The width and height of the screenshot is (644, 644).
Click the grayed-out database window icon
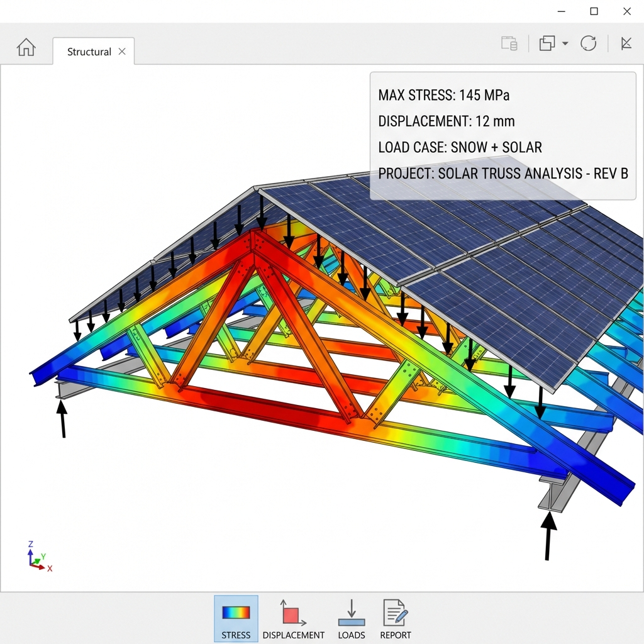509,43
